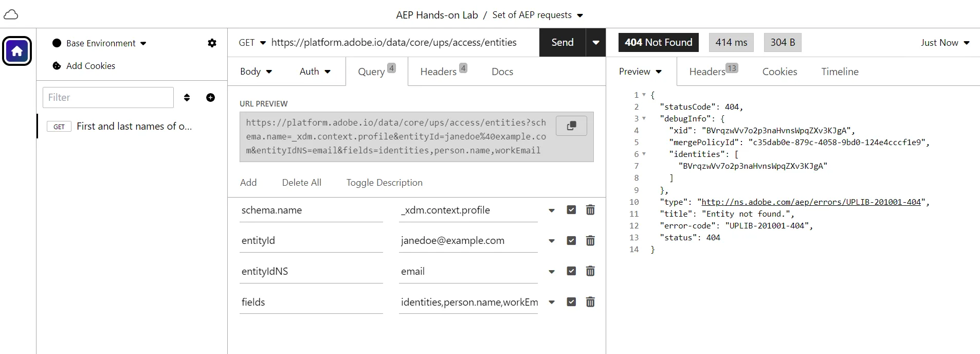Open the Auth type dropdown
This screenshot has height=354, width=980.
click(x=315, y=72)
